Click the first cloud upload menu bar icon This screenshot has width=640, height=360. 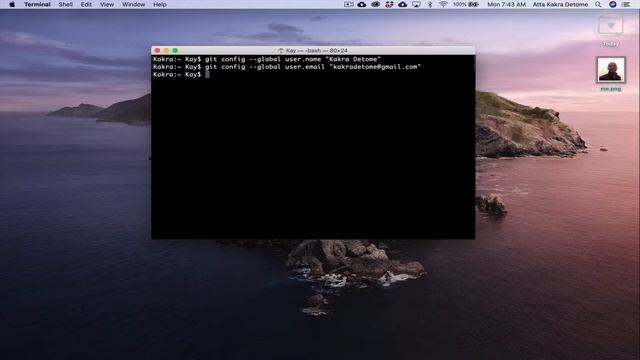point(362,4)
